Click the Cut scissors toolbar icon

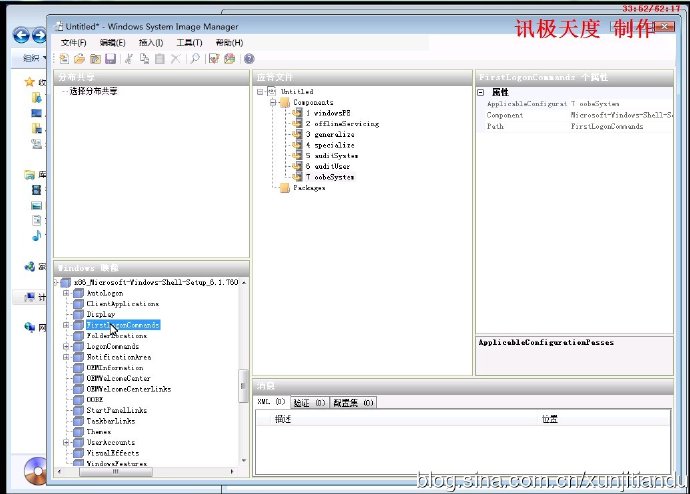coord(129,59)
